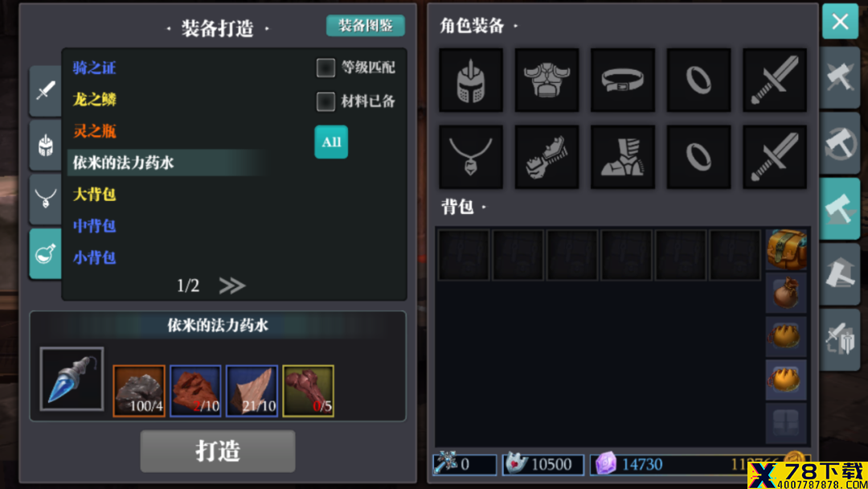Viewport: 868px width, 489px height.
Task: Click the boots equipment slot
Action: [x=623, y=157]
